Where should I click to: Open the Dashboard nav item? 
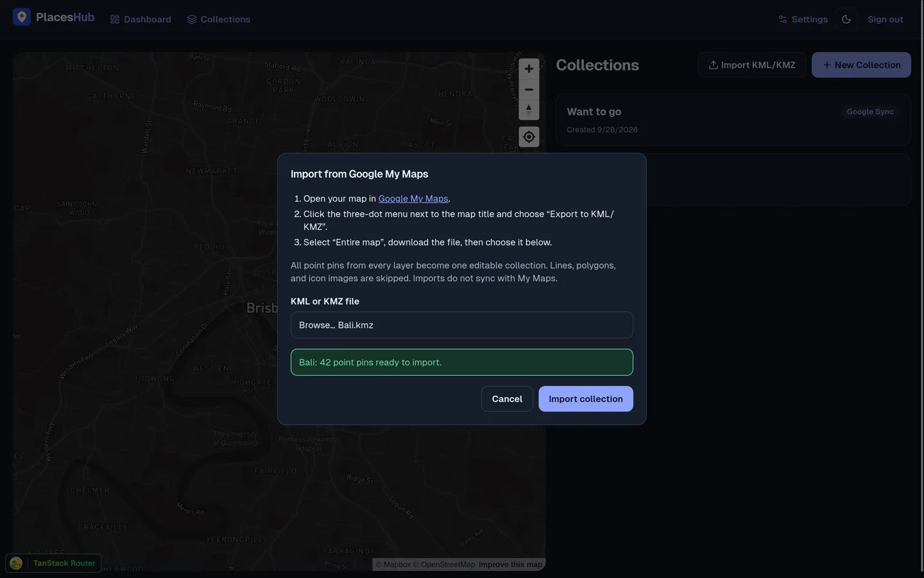(141, 19)
